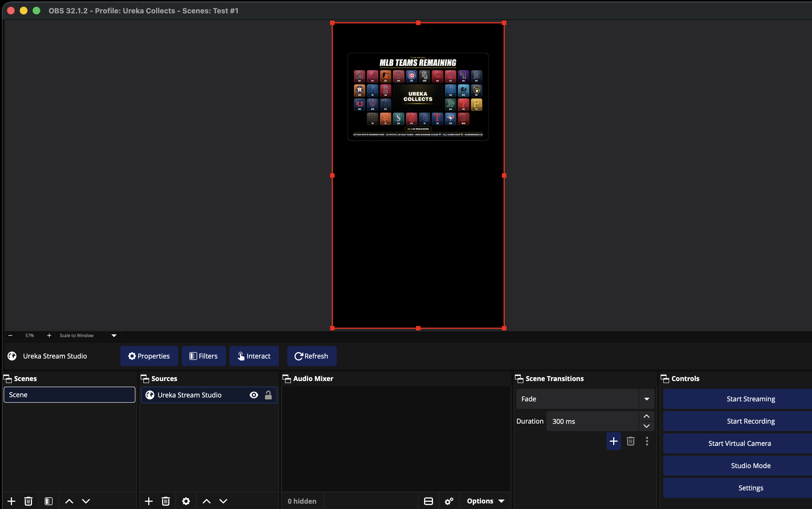The width and height of the screenshot is (812, 509).
Task: Click the MLB Teams Remaining preview graphic
Action: pyautogui.click(x=418, y=97)
